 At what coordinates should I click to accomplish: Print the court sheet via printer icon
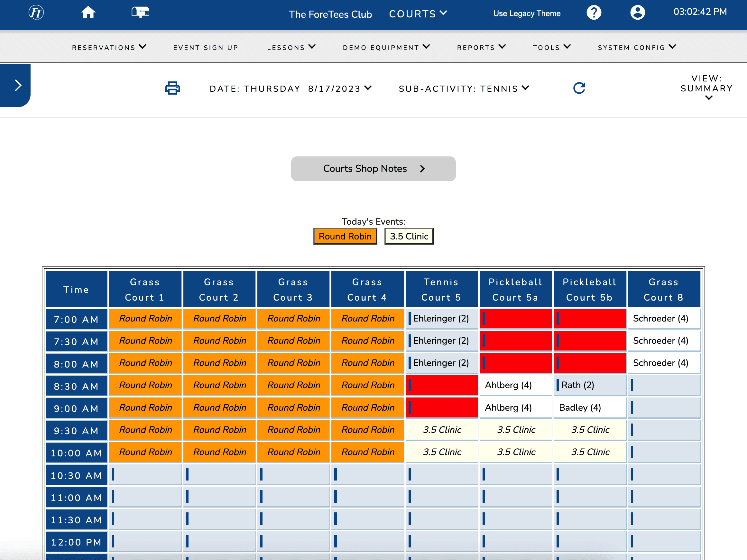[172, 88]
